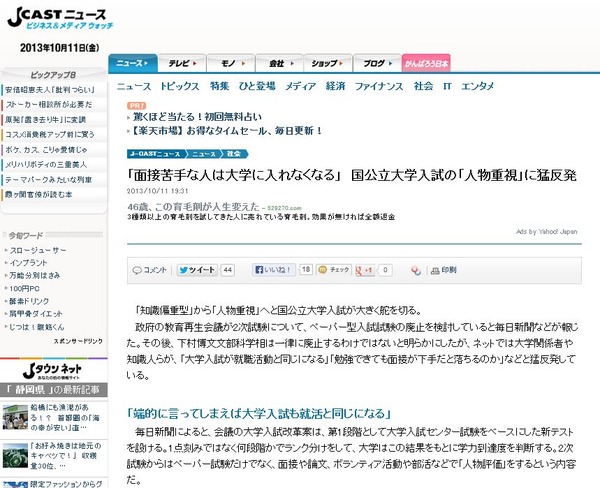Screen dimensions: 600x488
Task: Open the 驚くほど当たる！初回無料占い PR link
Action: click(x=197, y=117)
